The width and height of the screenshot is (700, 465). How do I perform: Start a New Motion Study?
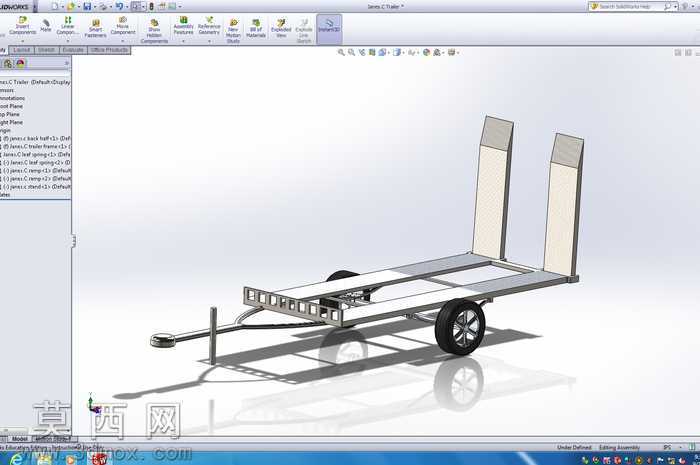(x=233, y=31)
